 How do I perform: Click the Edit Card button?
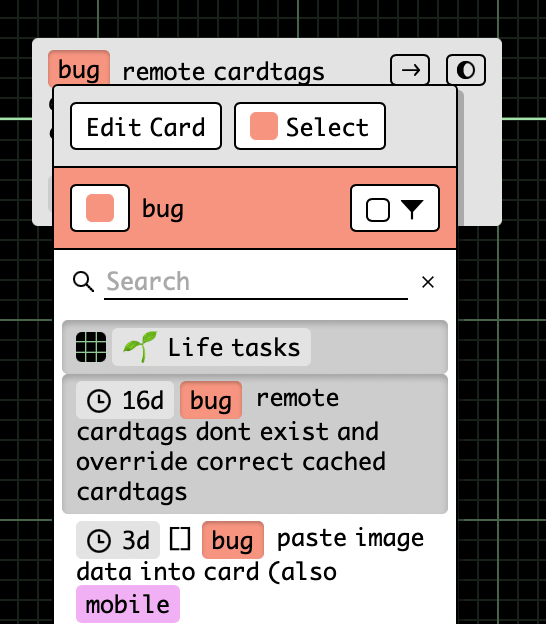146,126
